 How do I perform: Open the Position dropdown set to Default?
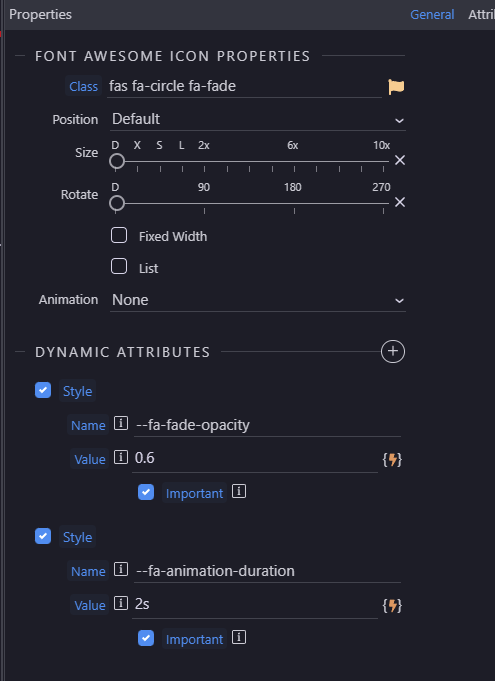click(x=258, y=119)
